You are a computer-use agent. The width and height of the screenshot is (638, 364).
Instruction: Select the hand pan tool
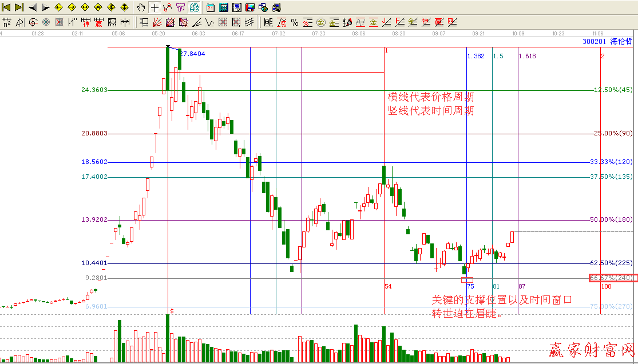(142, 7)
